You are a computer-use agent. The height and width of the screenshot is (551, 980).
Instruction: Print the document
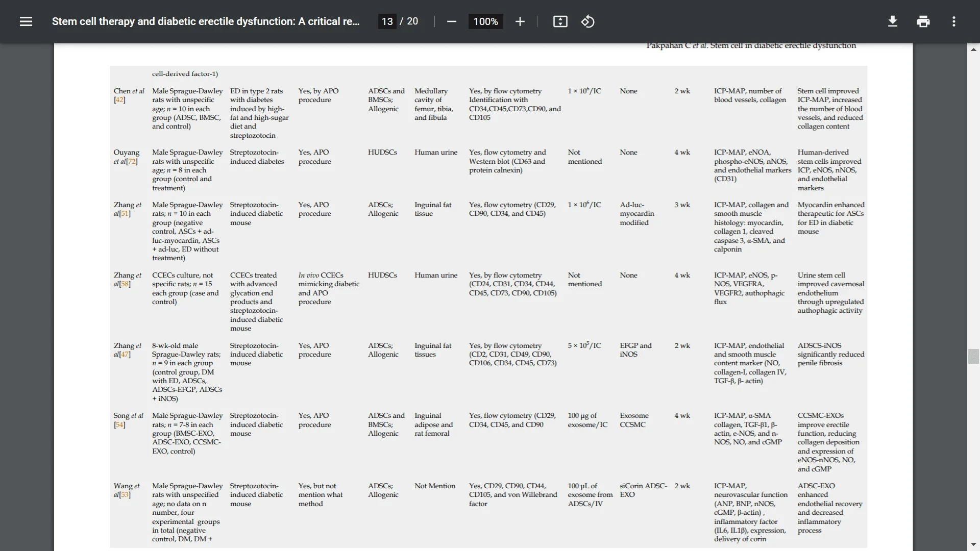tap(923, 21)
